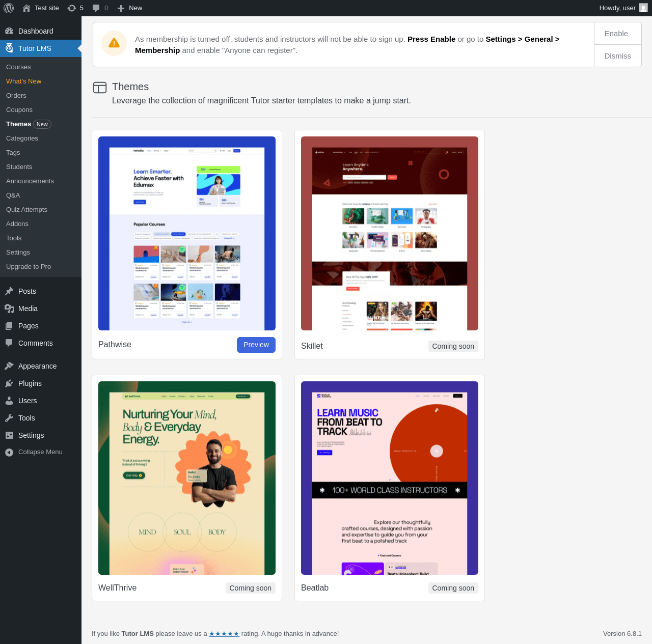Open Addons submenu item
652x644 pixels.
pos(17,224)
